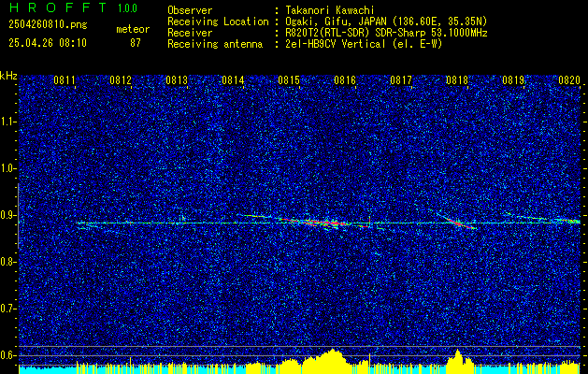Click the Receiving antenna label

[x=215, y=44]
